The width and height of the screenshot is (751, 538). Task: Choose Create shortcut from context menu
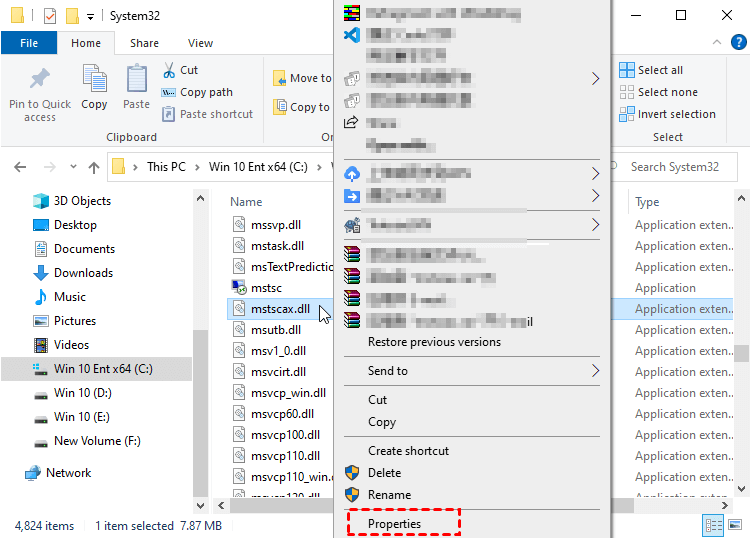tap(408, 450)
